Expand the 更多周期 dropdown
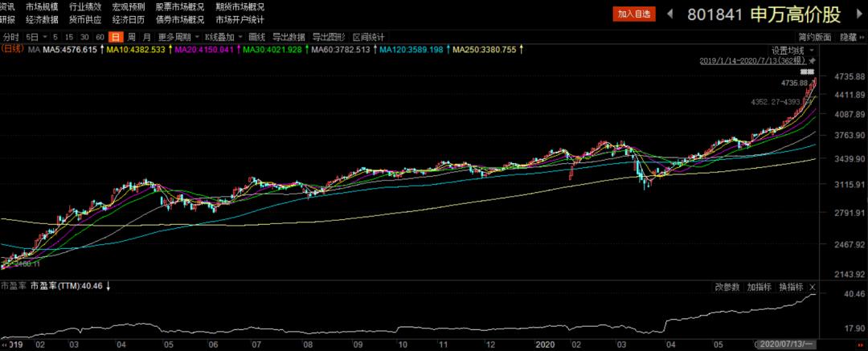 coord(178,37)
